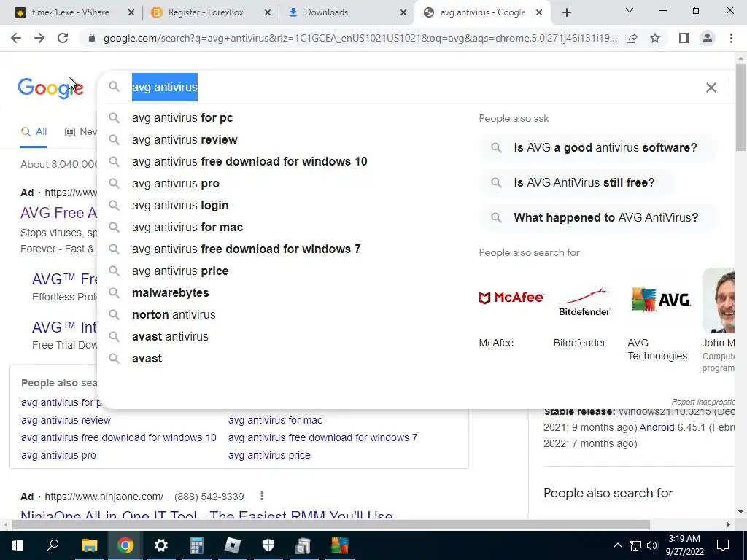Open the Windows Start menu
The image size is (747, 560).
click(18, 545)
